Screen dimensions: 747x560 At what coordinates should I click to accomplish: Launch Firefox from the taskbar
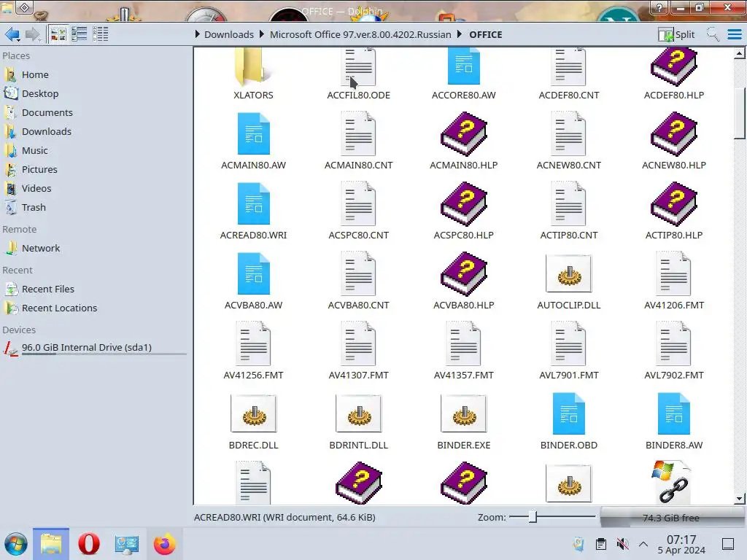[164, 544]
